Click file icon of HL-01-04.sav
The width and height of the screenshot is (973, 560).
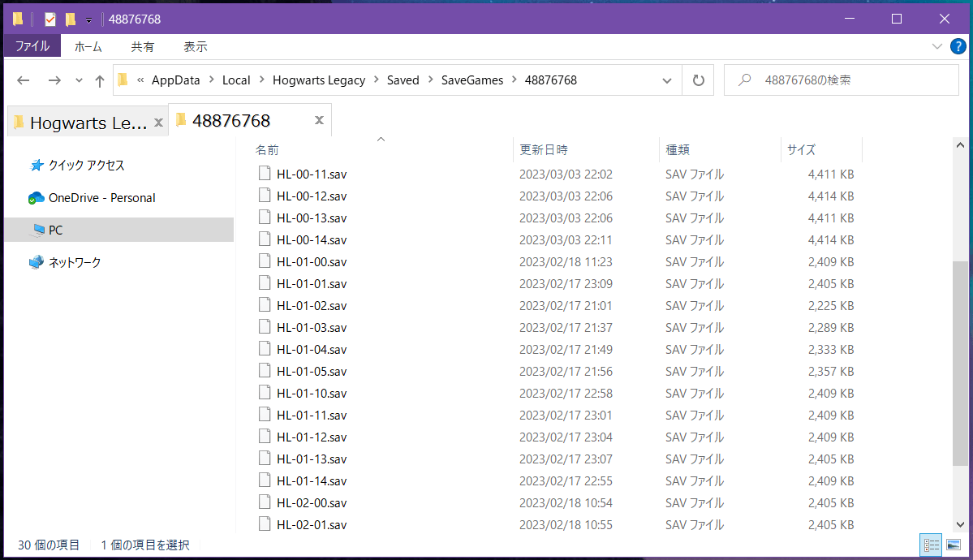point(265,349)
